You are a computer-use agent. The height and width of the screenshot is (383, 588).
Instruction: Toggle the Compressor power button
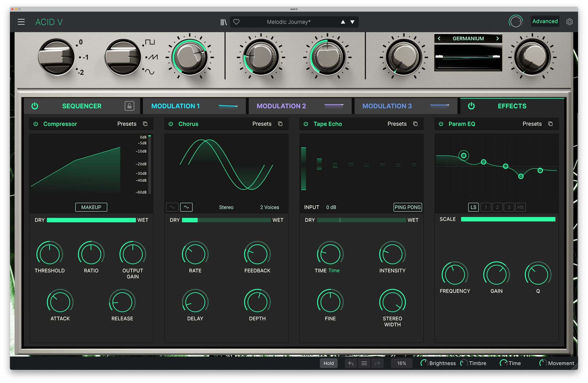[x=36, y=124]
